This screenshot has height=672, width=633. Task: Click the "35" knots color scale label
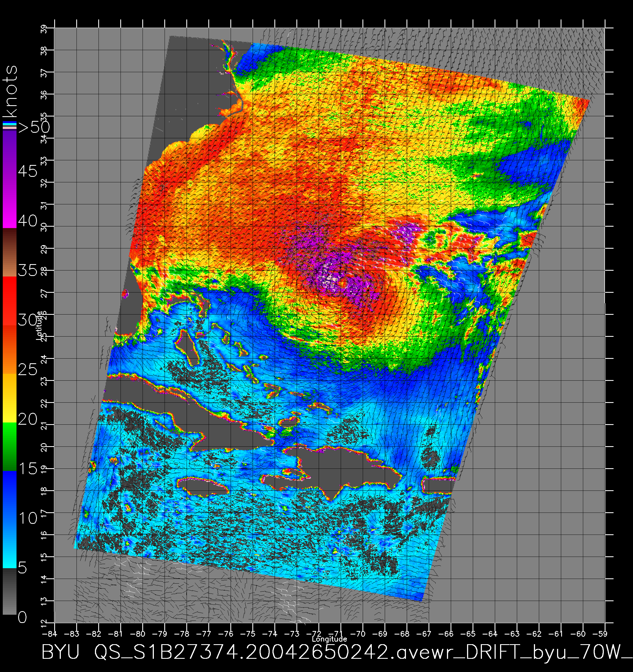(28, 270)
